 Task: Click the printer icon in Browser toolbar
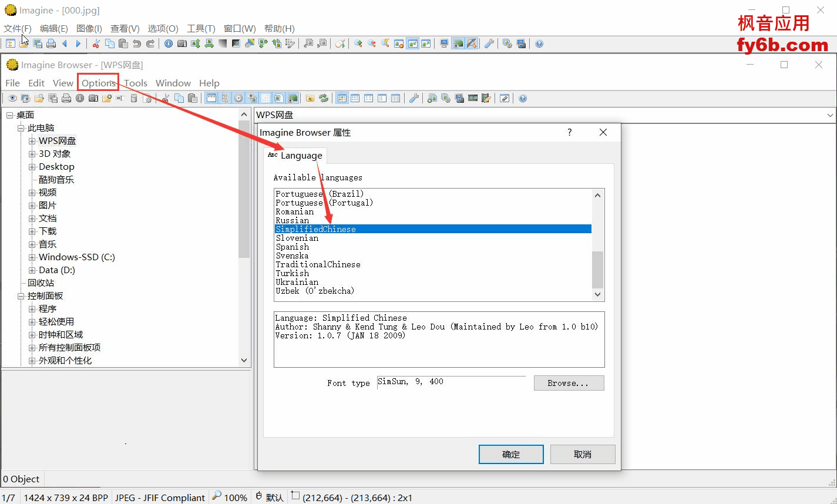click(66, 98)
